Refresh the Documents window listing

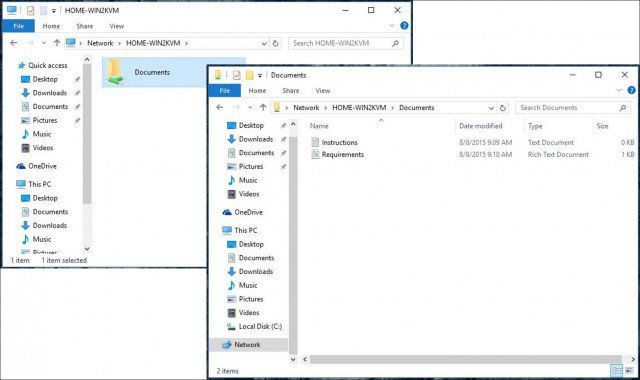(503, 108)
